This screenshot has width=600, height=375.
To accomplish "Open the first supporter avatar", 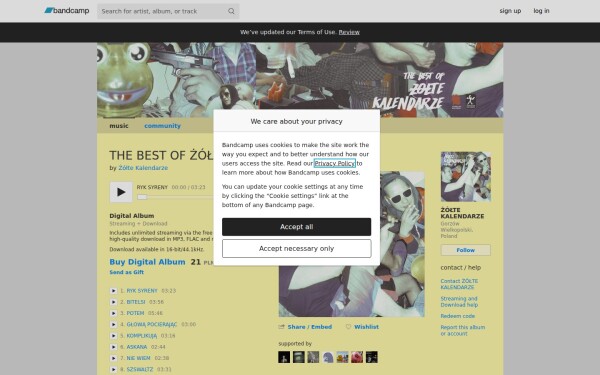I will tap(284, 357).
